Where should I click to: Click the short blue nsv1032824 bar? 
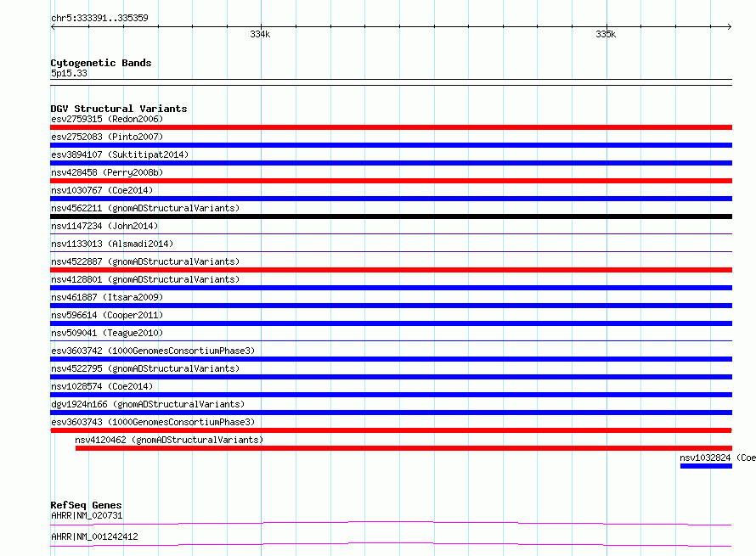click(707, 466)
